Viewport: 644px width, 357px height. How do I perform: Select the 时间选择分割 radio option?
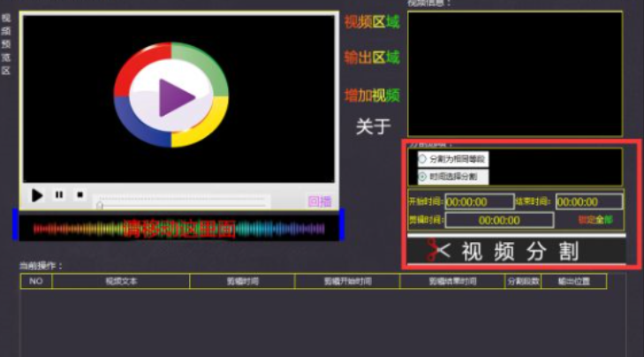(422, 177)
